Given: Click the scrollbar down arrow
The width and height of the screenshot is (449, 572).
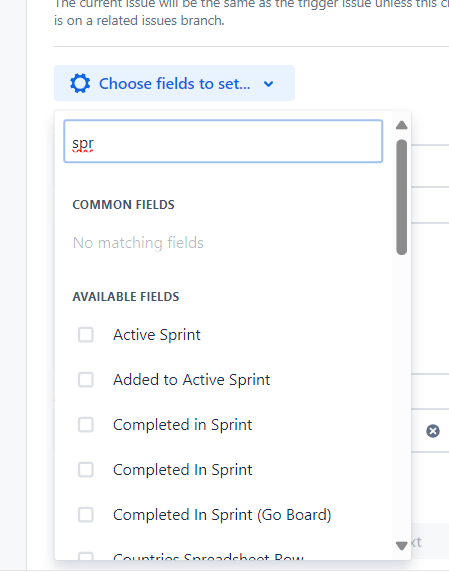Looking at the screenshot, I should (x=402, y=546).
